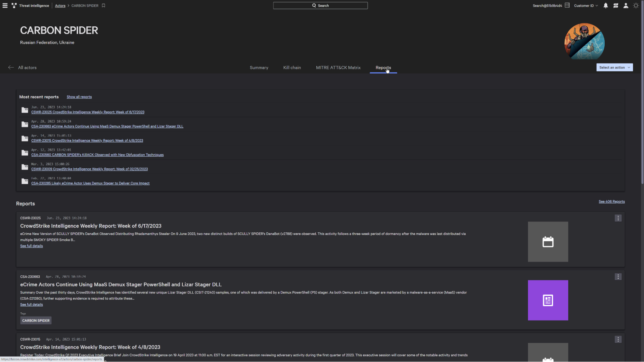The width and height of the screenshot is (644, 362).
Task: Open the Select an action dropdown
Action: 614,68
